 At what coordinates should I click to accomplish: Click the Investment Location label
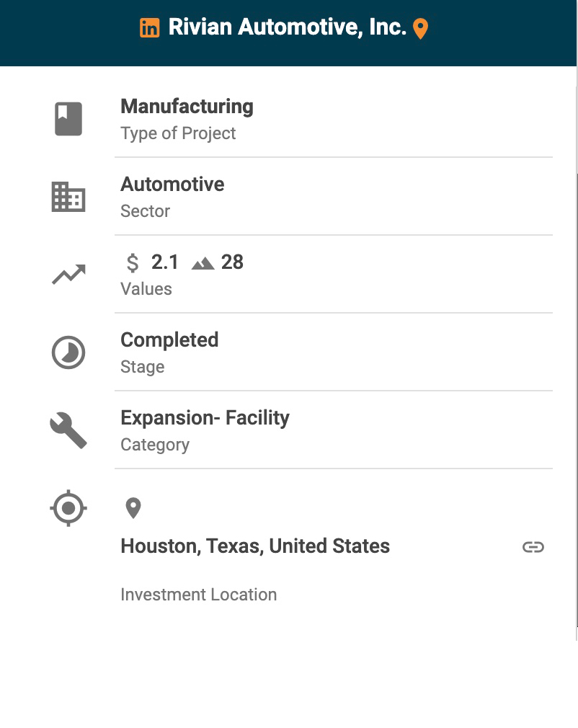(x=198, y=595)
